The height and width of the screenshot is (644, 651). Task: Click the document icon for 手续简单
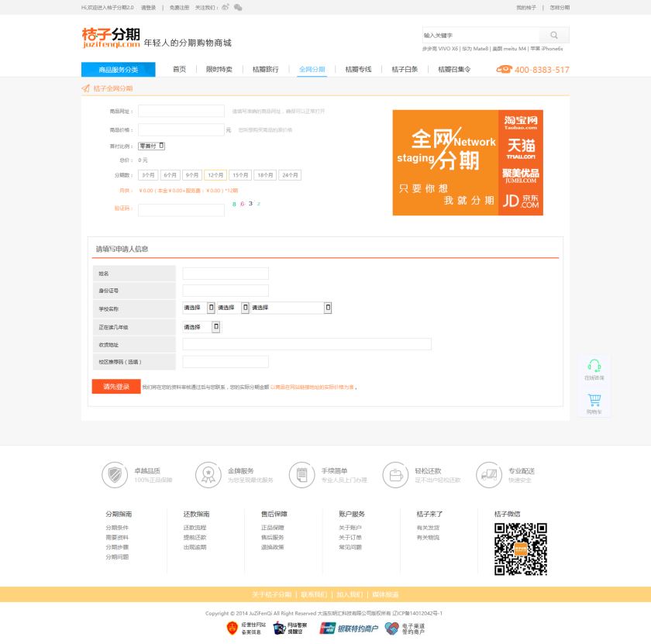coord(301,474)
